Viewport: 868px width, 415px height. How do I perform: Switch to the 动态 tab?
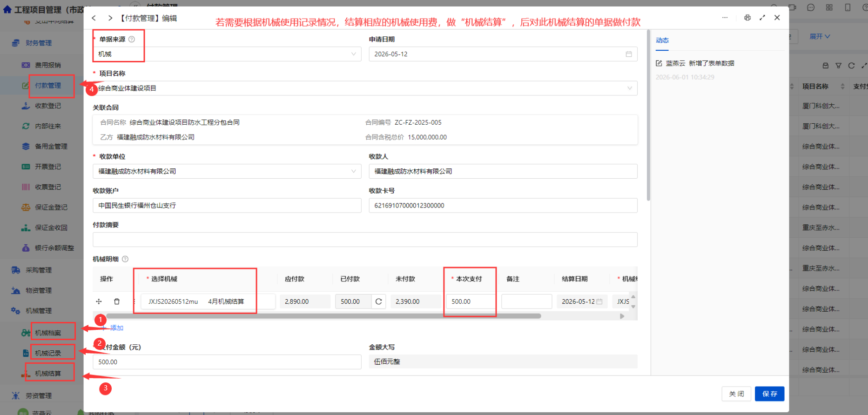click(x=662, y=40)
